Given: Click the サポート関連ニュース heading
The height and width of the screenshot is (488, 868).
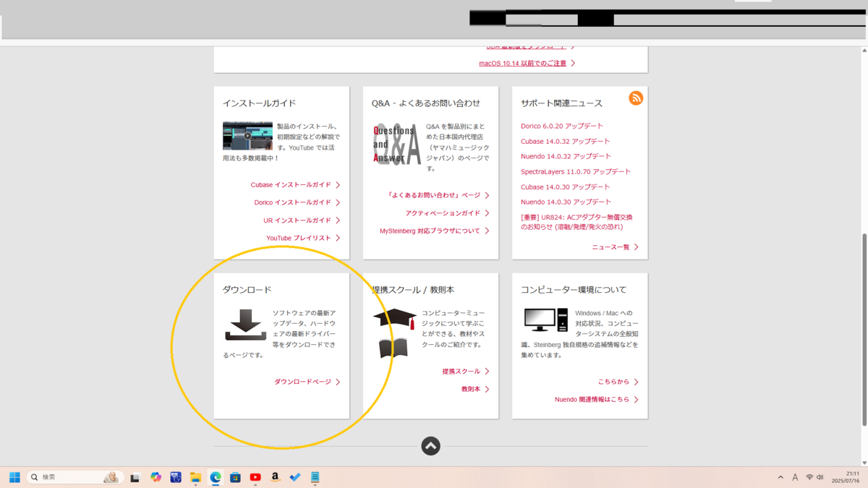Looking at the screenshot, I should (x=562, y=103).
